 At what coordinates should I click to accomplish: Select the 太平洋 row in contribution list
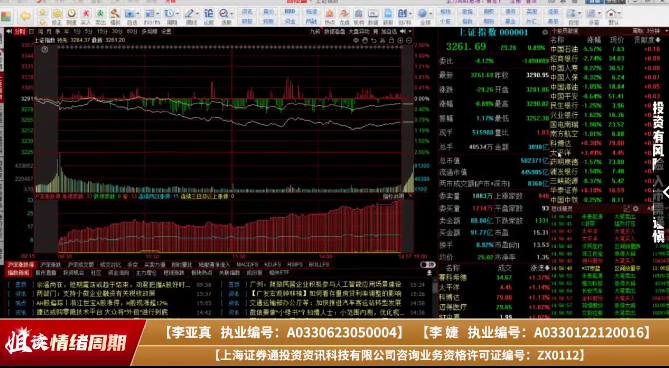(605, 153)
